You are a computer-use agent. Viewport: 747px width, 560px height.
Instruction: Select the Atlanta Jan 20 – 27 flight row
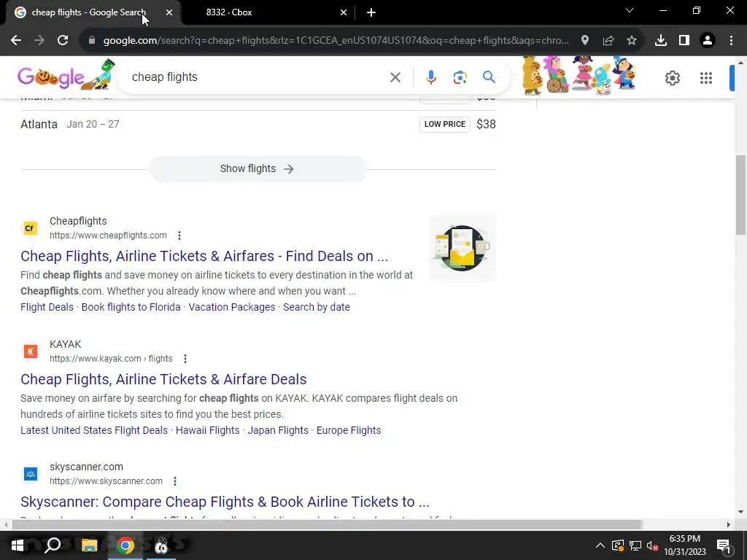[x=258, y=124]
